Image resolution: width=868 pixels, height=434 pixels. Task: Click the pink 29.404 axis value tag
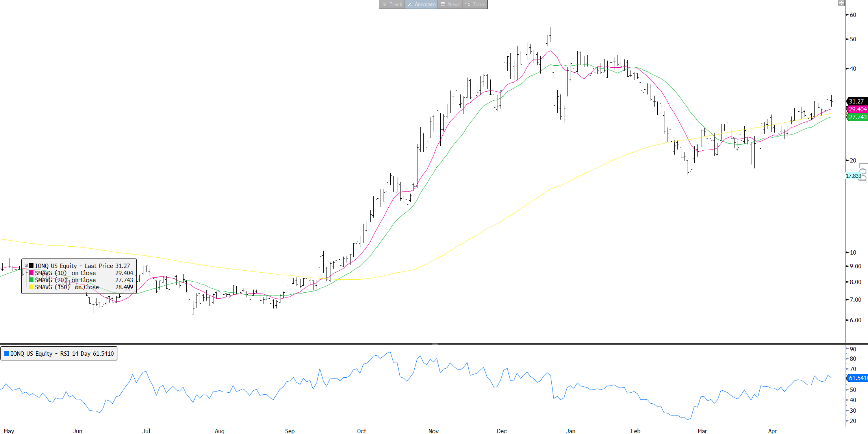pos(857,109)
